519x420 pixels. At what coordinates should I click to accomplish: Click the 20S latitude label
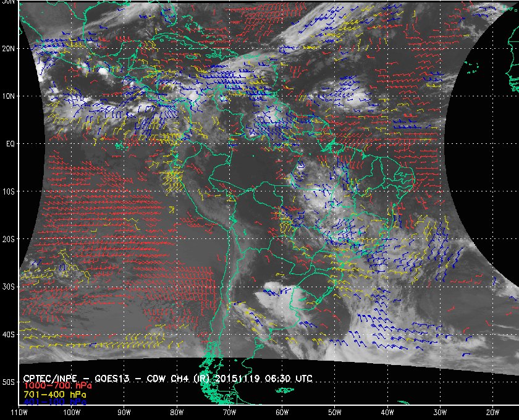point(9,239)
